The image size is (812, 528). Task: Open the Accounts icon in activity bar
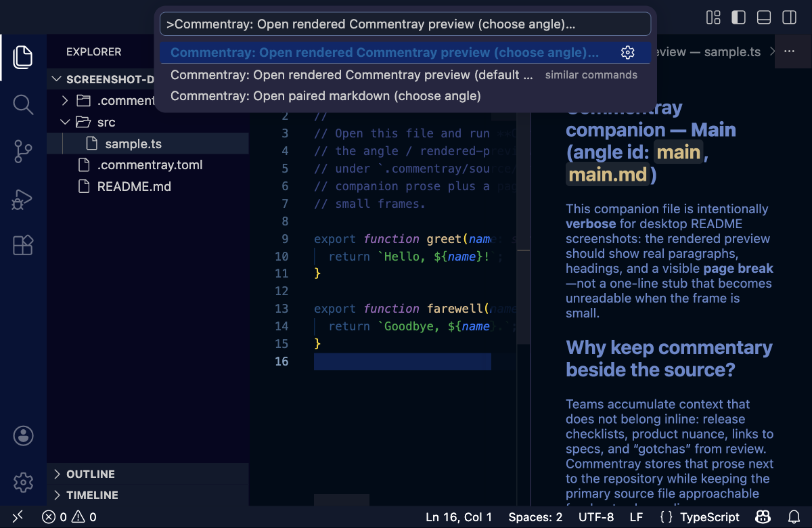point(23,436)
